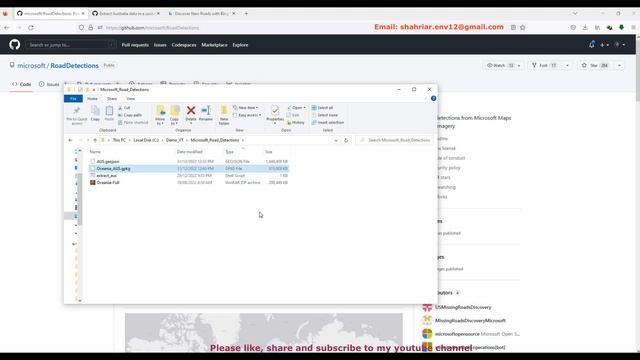Click Invert selection in the ribbon
Image resolution: width=640 pixels, height=360 pixels.
(328, 122)
